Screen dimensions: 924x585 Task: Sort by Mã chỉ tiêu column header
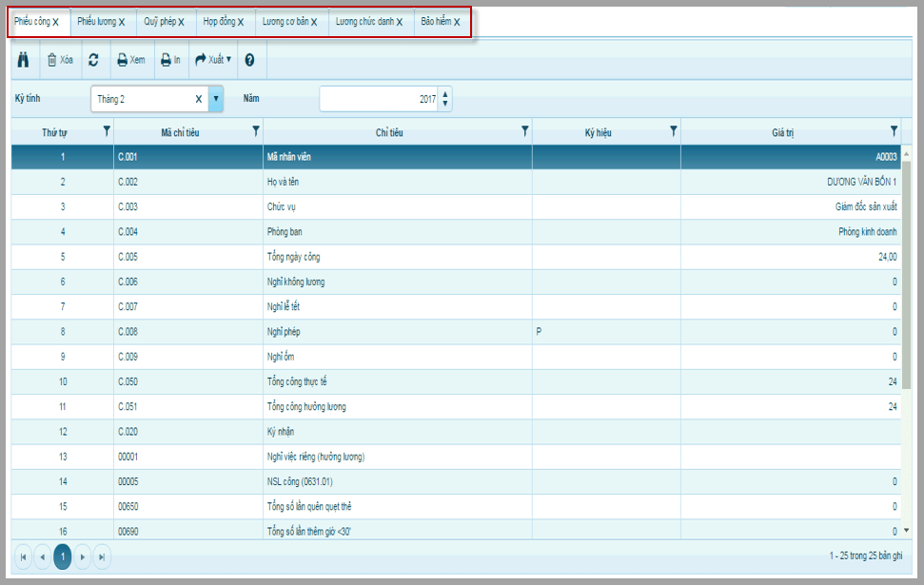(x=180, y=132)
